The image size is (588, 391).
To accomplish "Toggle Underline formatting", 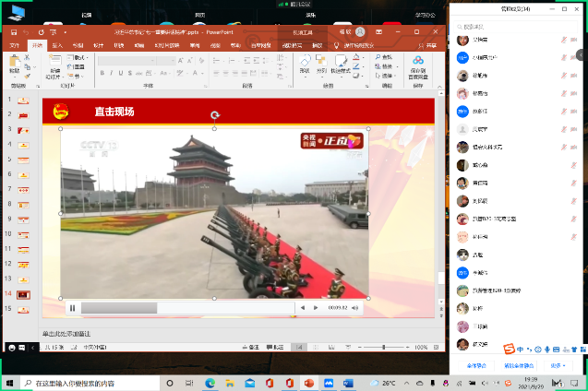I will tap(121, 73).
